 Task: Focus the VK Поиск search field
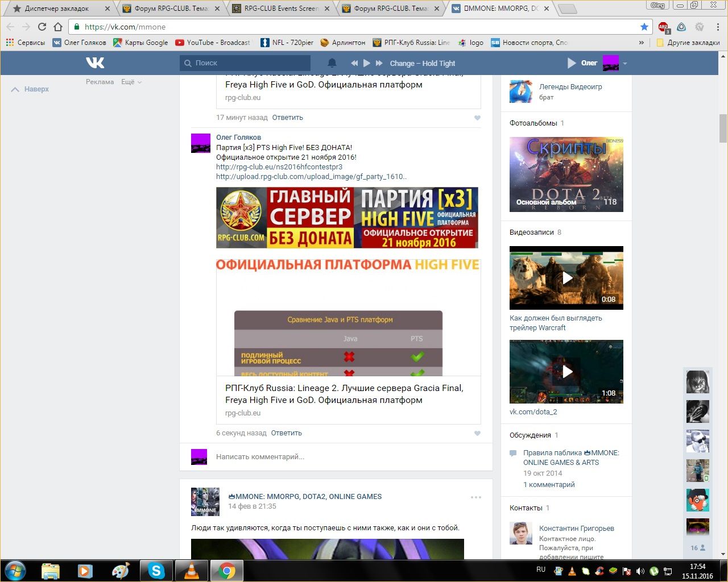coord(245,63)
